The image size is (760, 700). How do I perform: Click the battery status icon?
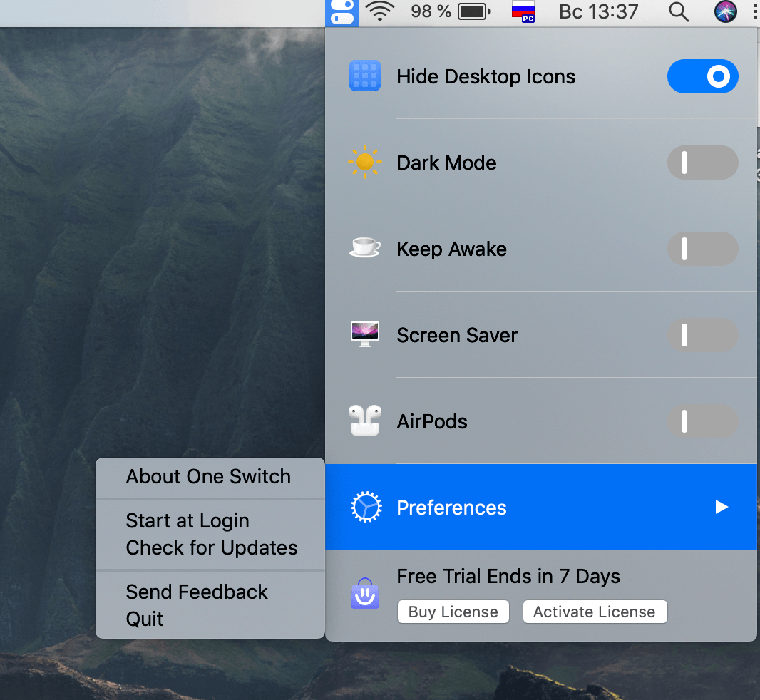pyautogui.click(x=474, y=11)
